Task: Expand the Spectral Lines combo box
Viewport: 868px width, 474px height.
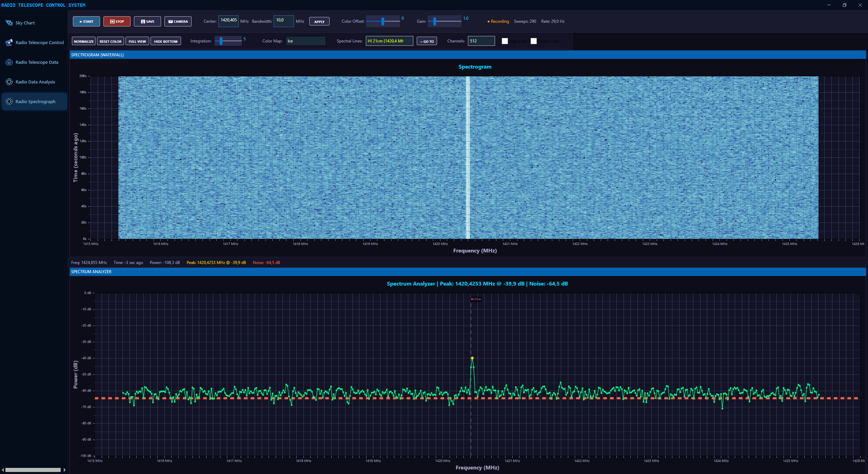Action: click(389, 41)
